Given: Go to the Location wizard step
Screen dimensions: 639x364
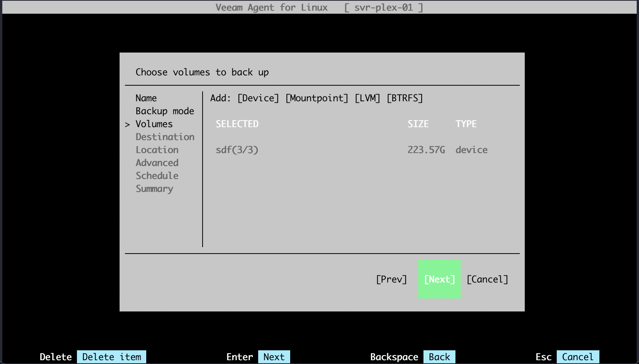Looking at the screenshot, I should (x=157, y=150).
